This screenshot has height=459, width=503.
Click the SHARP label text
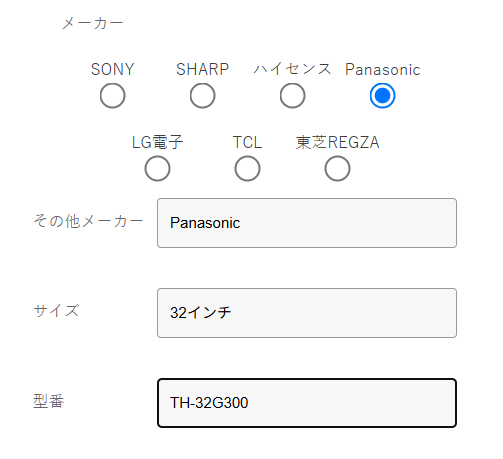click(203, 69)
